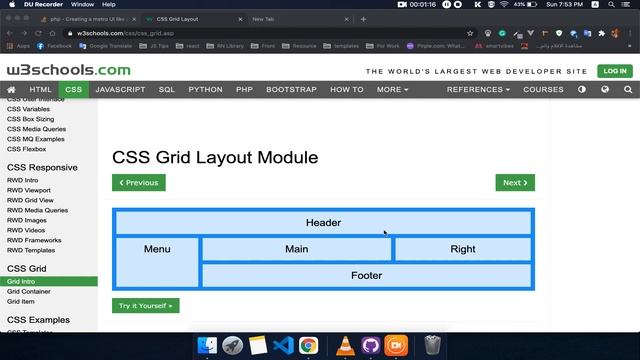Click the browser home icon
The image size is (640, 360).
(x=52, y=33)
